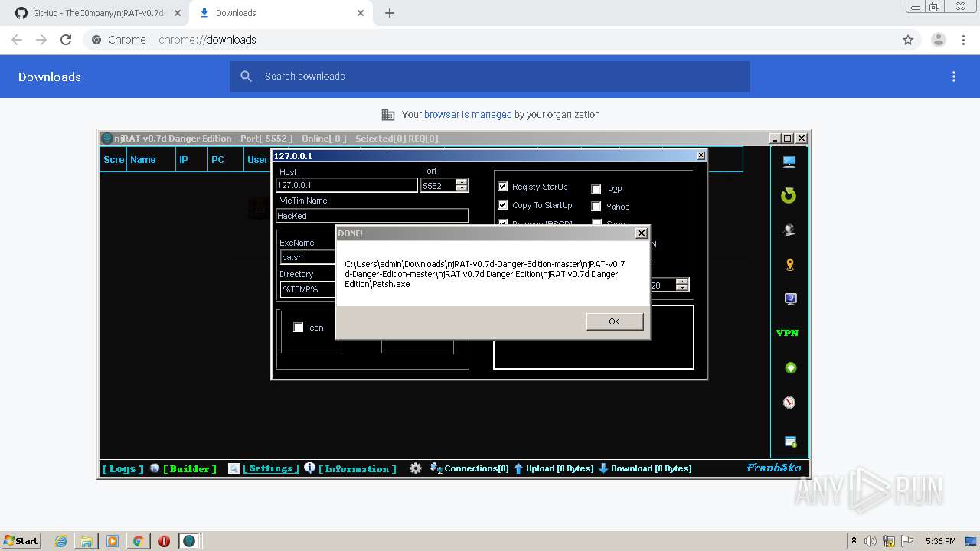Click the image icon beside Settings
The width and height of the screenshot is (980, 551).
pyautogui.click(x=234, y=468)
